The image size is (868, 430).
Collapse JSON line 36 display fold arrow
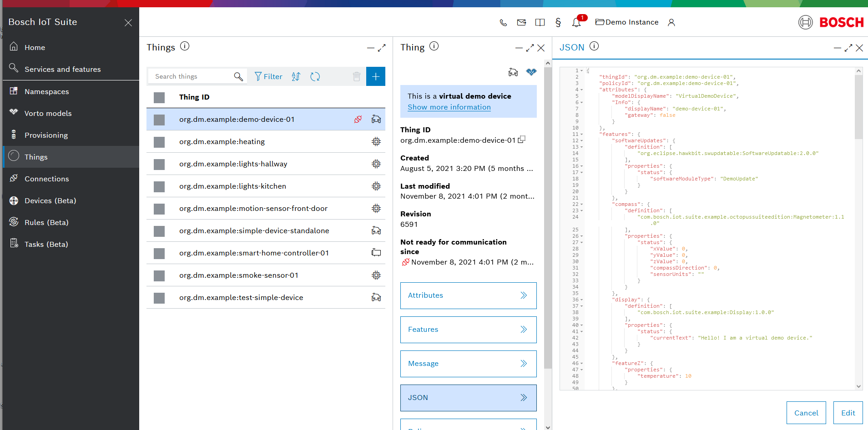click(582, 300)
